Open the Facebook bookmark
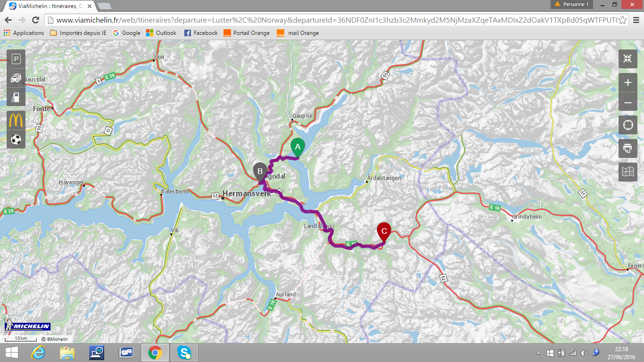Screen dimensions: 644x362 pos(201,33)
